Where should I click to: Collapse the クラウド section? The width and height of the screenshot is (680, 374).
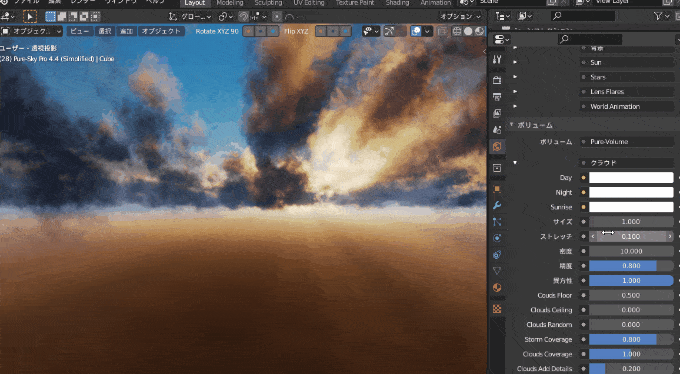pyautogui.click(x=515, y=163)
